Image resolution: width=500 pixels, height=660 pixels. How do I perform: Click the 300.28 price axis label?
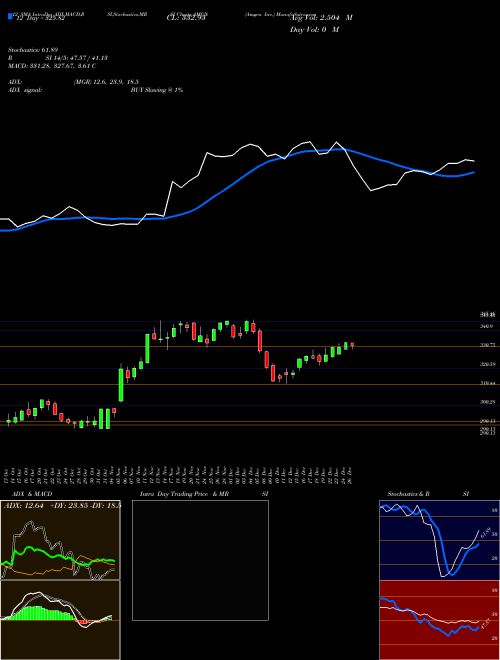click(x=487, y=402)
